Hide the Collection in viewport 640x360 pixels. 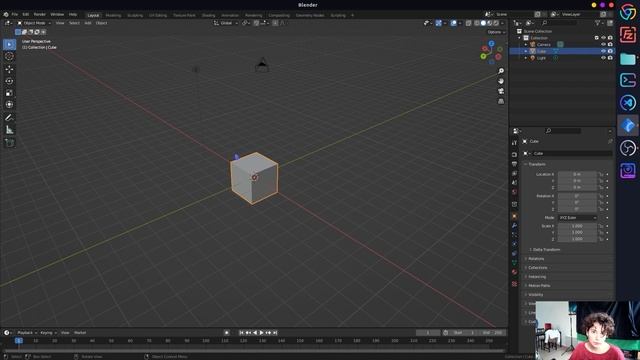click(603, 38)
